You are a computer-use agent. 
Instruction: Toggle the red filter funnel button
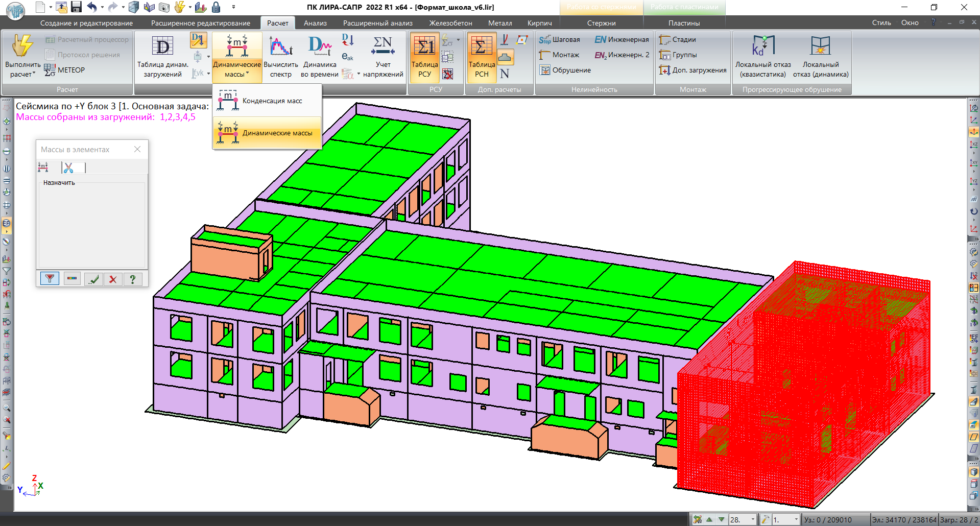pyautogui.click(x=50, y=279)
